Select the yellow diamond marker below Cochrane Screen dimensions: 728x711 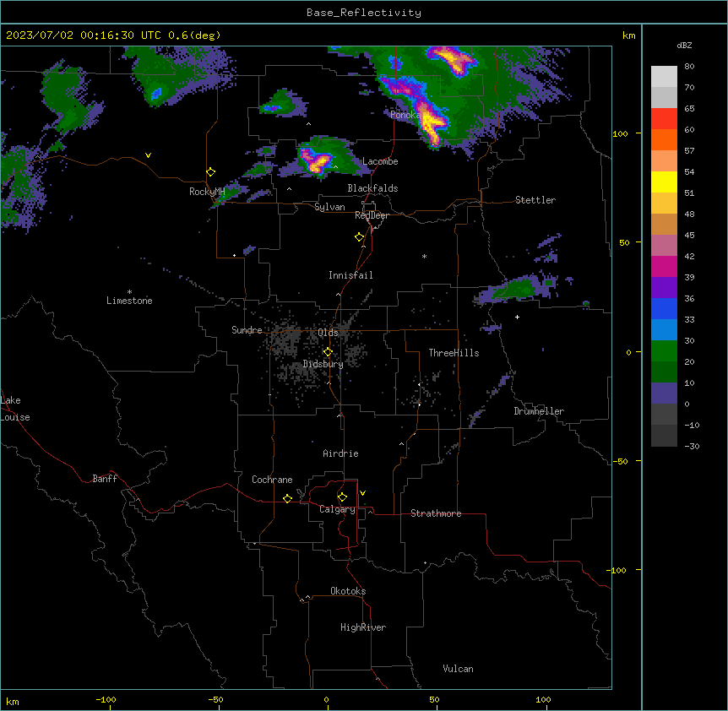click(x=287, y=498)
